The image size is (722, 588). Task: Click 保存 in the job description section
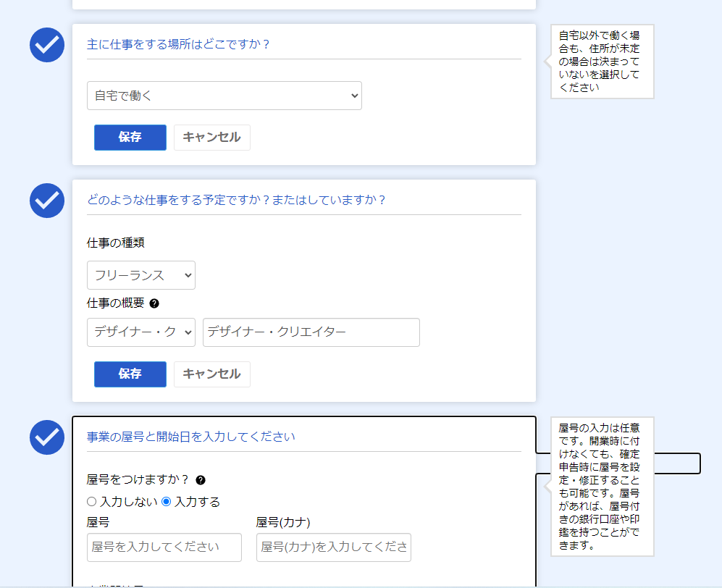click(130, 374)
